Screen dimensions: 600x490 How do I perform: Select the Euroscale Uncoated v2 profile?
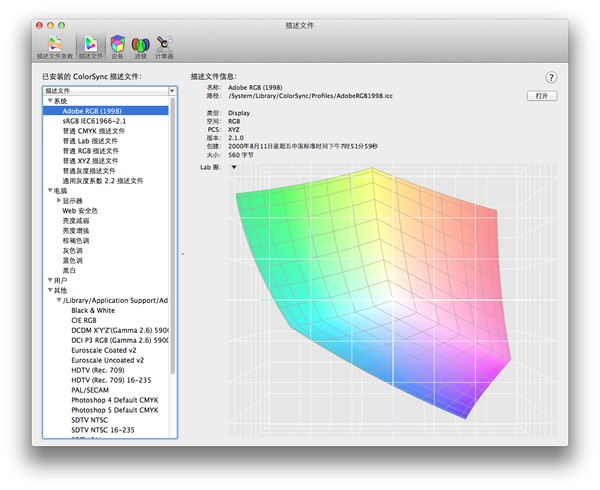coord(108,360)
